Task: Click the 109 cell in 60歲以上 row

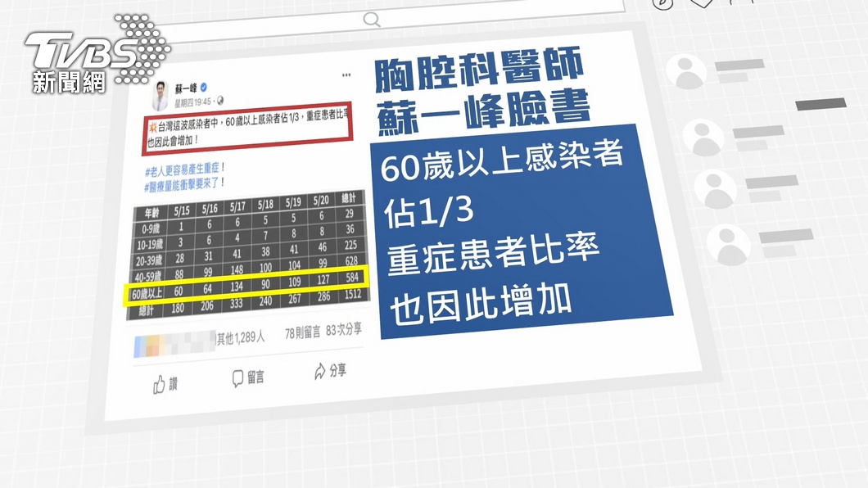Action: [x=295, y=282]
